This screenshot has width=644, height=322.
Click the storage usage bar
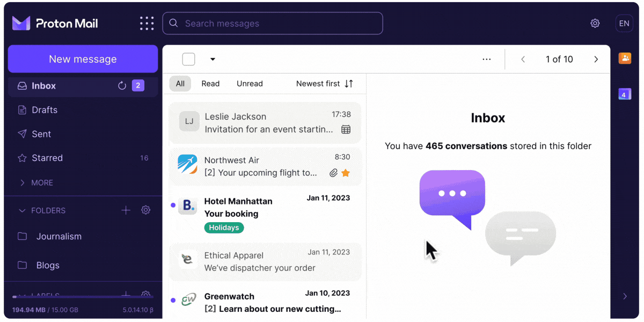[x=83, y=297]
